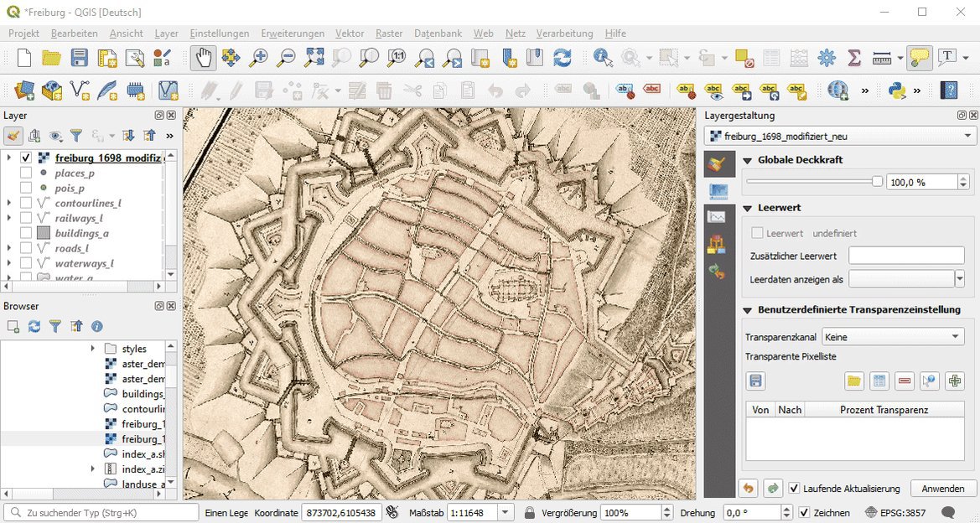Click the Anwenden button
The width and height of the screenshot is (980, 523).
point(943,489)
